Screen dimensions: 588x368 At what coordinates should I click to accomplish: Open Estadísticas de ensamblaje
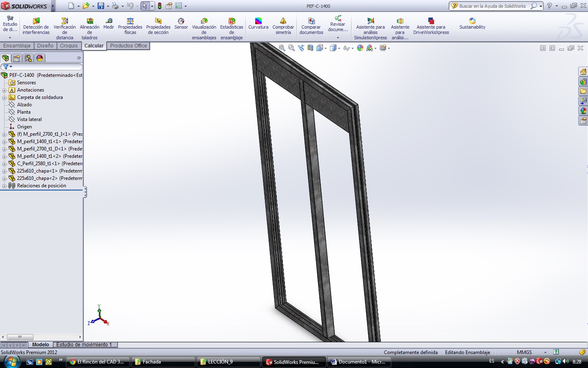click(232, 29)
